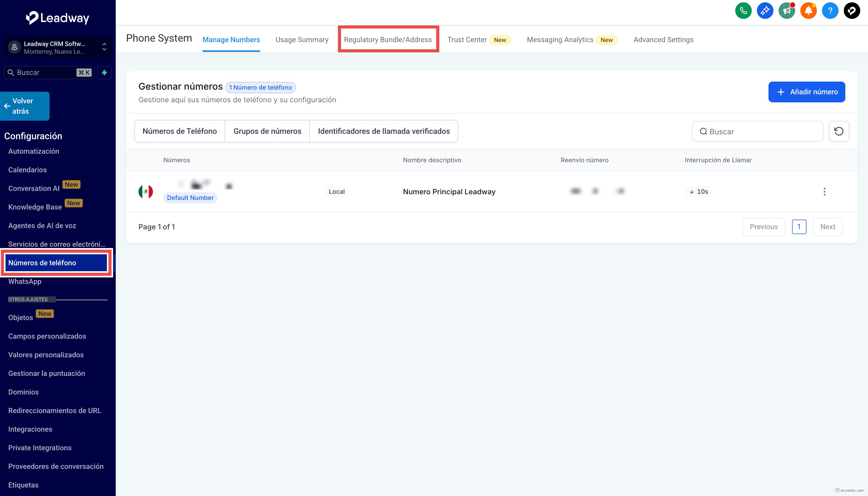Screen dimensions: 868x496
Task: Open the blue AI sparkle assistant icon
Action: [x=765, y=11]
